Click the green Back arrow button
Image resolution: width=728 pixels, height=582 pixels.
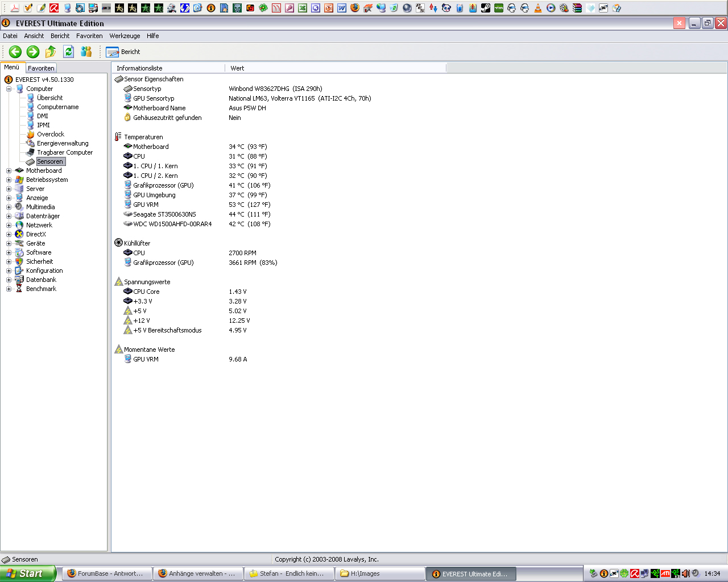click(15, 52)
